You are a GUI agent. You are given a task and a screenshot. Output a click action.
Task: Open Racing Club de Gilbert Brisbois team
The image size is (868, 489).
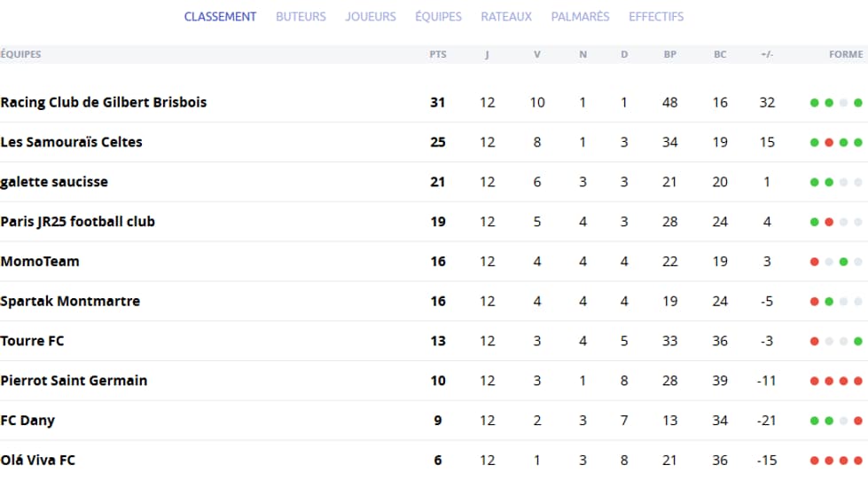coord(104,102)
